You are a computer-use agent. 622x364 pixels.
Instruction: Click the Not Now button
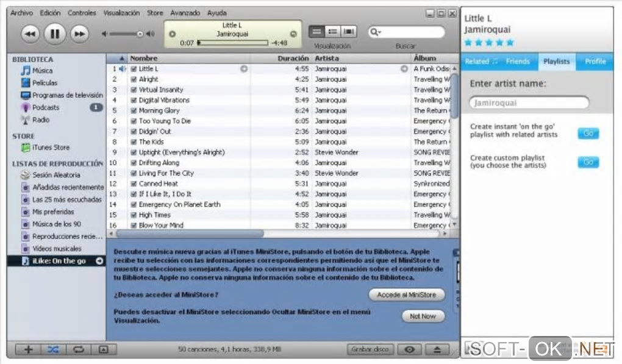[423, 316]
